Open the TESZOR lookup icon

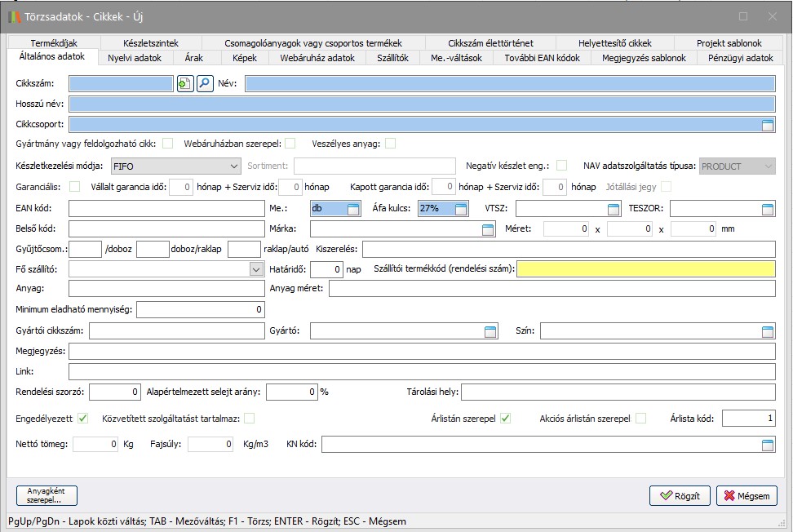pos(767,209)
